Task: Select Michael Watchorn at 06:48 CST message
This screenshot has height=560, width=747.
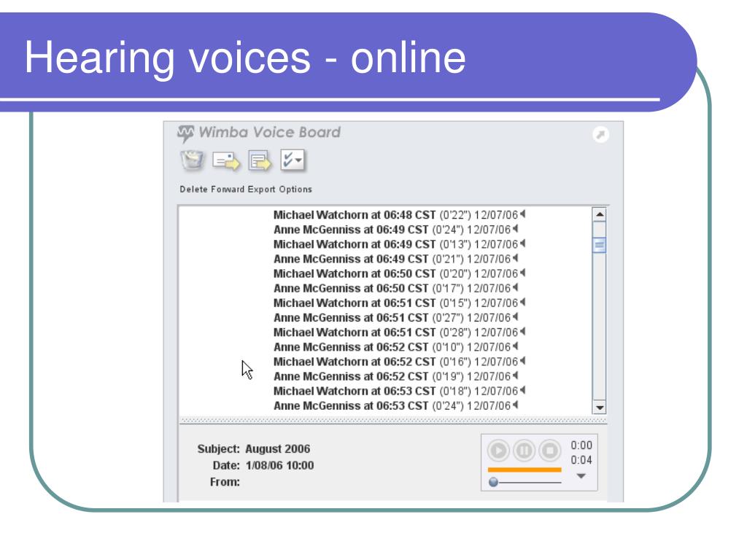Action: [399, 215]
